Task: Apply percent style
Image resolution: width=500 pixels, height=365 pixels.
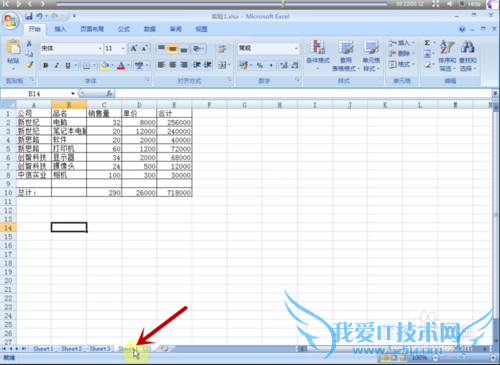Action: pyautogui.click(x=260, y=65)
